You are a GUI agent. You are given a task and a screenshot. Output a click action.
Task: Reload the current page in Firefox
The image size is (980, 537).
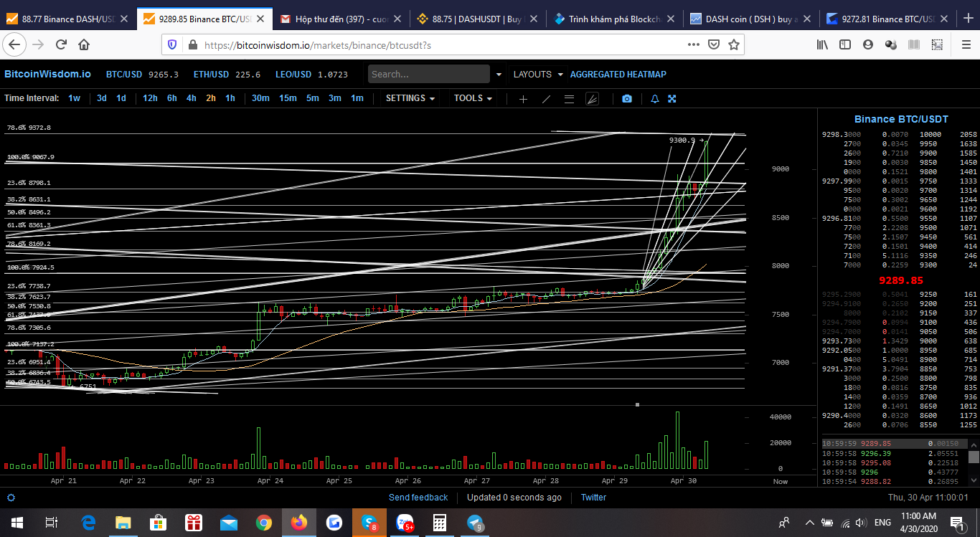tap(61, 44)
